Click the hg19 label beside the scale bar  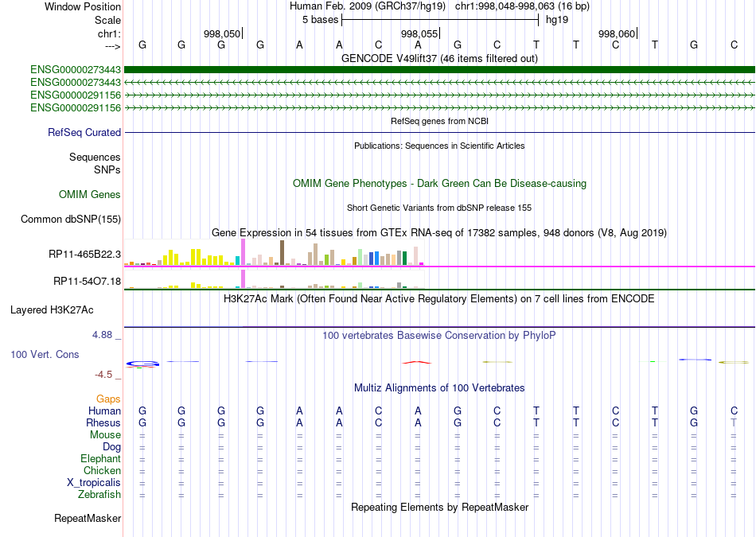[557, 20]
